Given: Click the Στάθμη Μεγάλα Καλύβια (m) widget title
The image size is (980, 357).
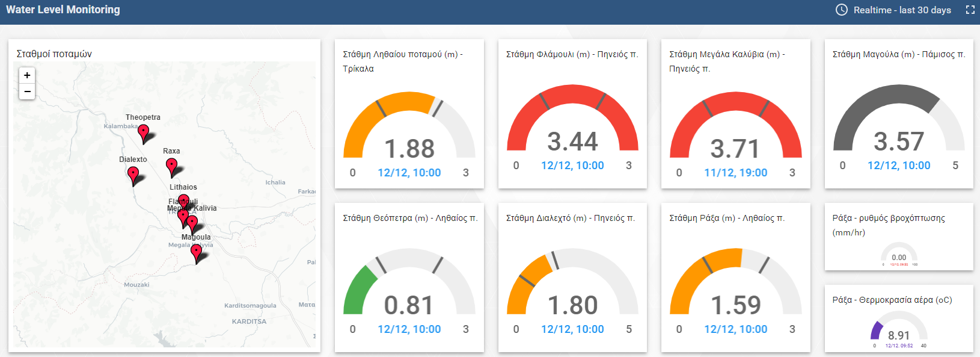Looking at the screenshot, I should [727, 61].
